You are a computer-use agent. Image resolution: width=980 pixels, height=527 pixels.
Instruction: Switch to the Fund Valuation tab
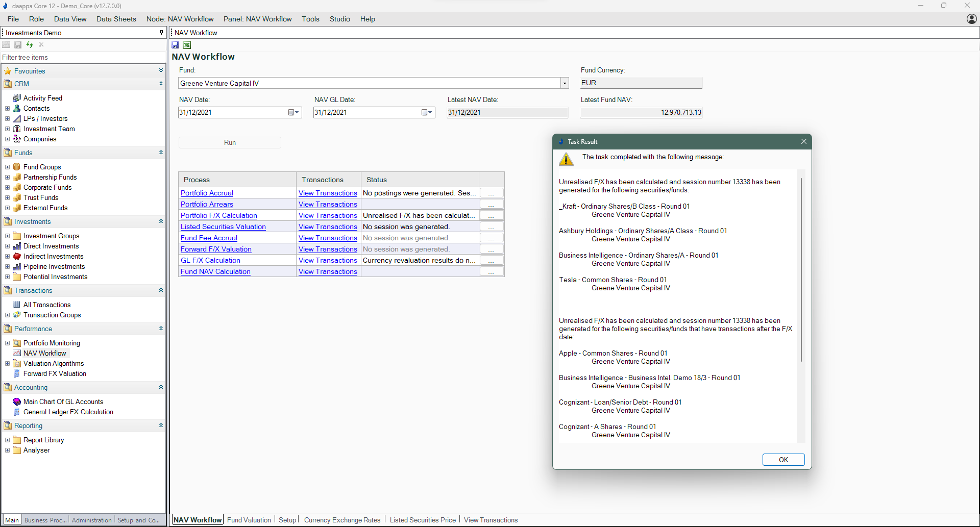click(249, 520)
